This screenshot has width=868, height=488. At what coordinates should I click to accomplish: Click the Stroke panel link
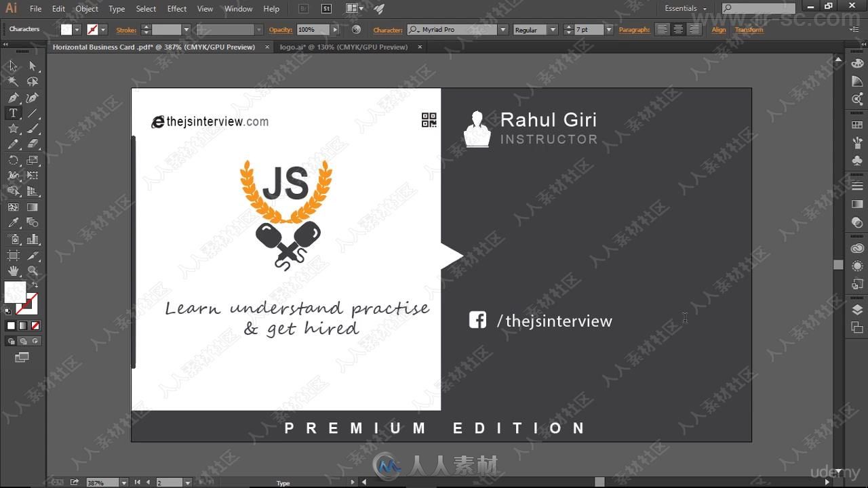(x=126, y=30)
